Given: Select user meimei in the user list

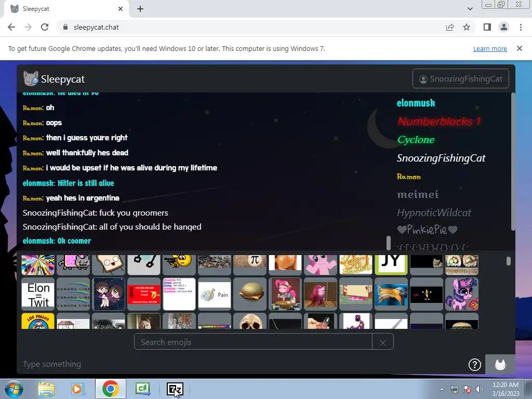Looking at the screenshot, I should [418, 194].
